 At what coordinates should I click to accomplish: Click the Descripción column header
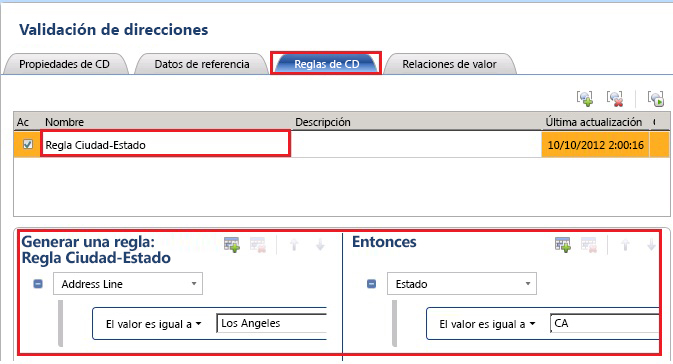click(x=417, y=122)
